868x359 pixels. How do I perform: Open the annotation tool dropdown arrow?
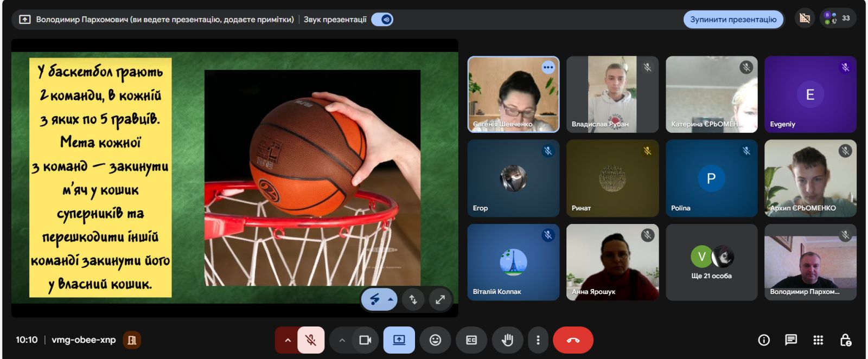[390, 299]
